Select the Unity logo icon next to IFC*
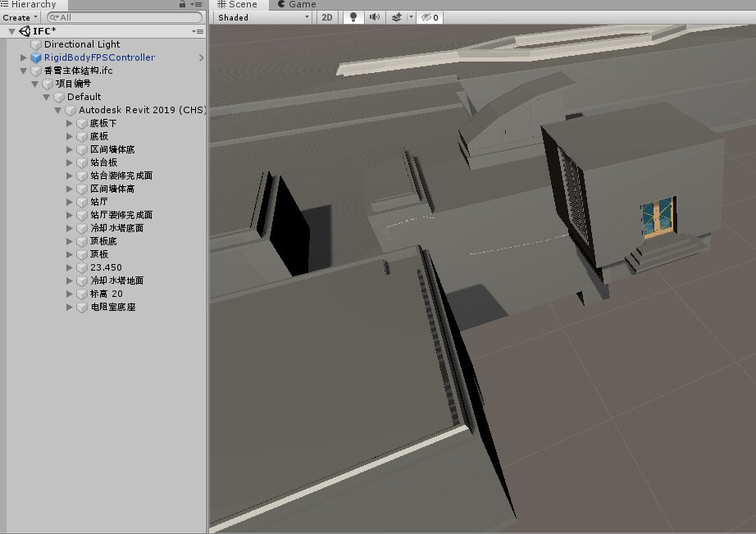 coord(25,30)
